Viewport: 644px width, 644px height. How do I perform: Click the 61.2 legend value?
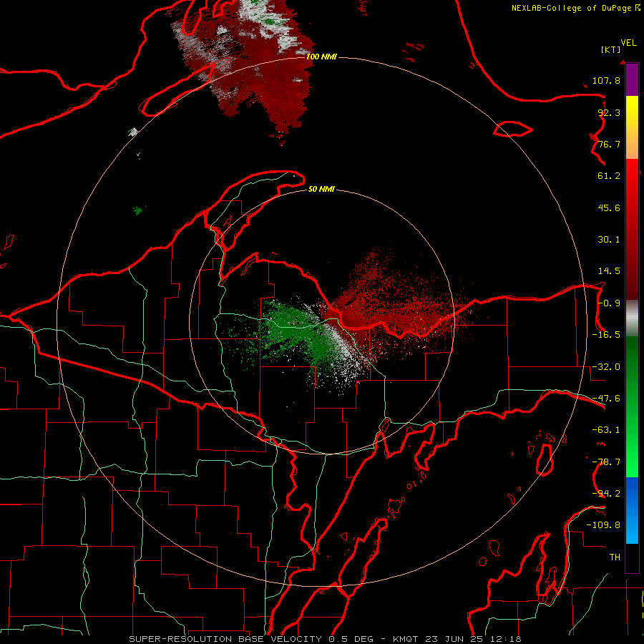pyautogui.click(x=609, y=176)
